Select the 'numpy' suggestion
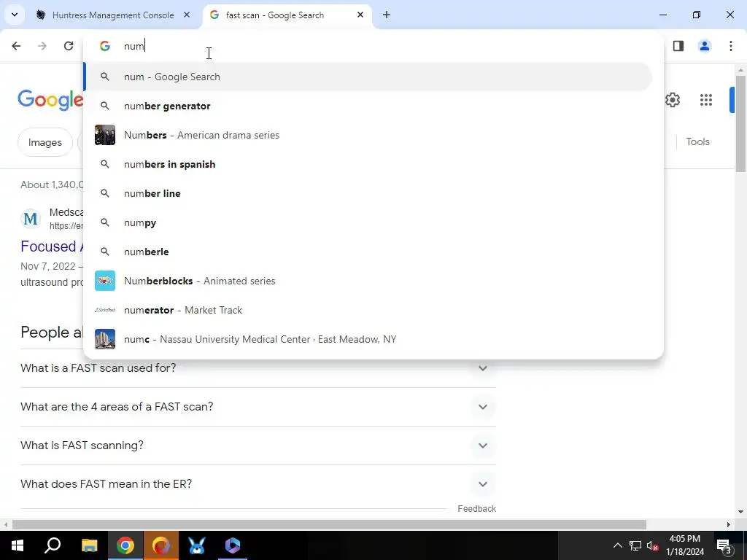Screen dimensions: 747x560 [368, 222]
